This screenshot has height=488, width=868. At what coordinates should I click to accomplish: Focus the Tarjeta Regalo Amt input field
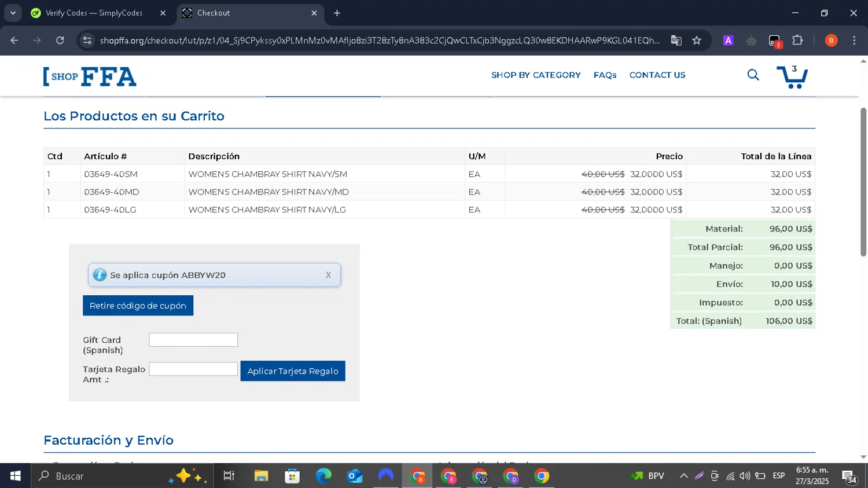(x=193, y=369)
